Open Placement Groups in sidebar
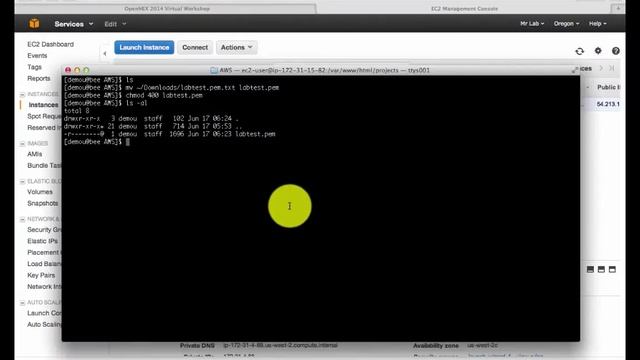The image size is (640, 360). click(x=44, y=253)
